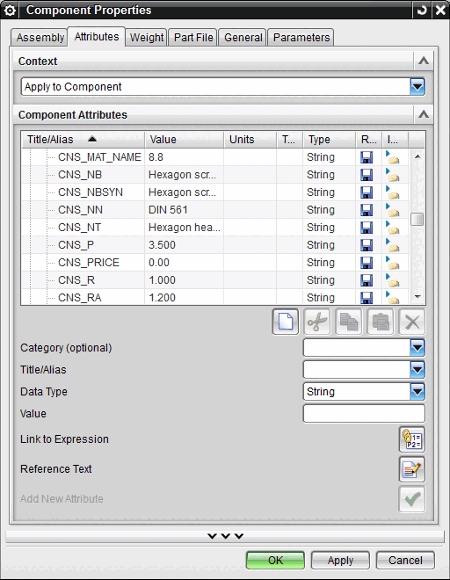Viewport: 450px width, 580px height.
Task: Click the Apply button
Action: (341, 560)
